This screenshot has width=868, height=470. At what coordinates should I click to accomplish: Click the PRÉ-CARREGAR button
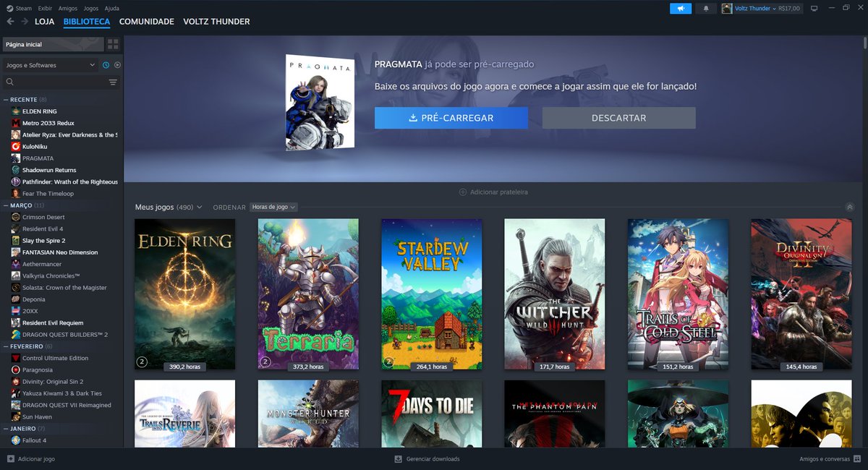coord(451,118)
